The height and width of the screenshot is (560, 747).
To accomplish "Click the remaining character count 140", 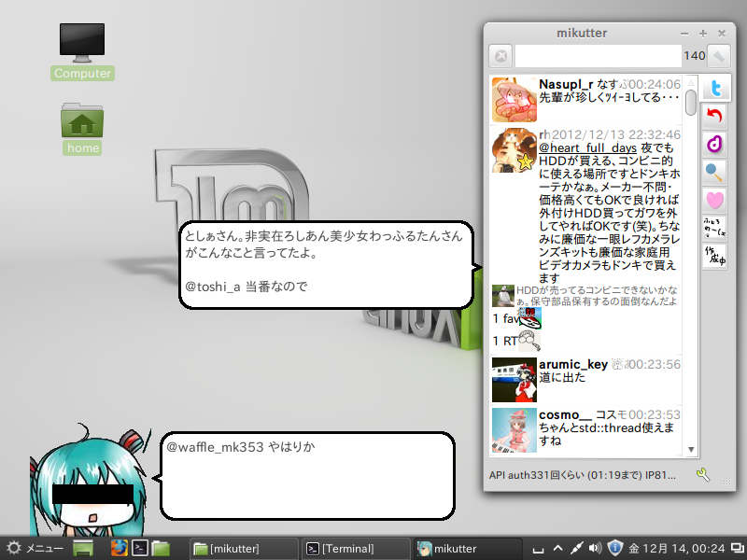I will coord(694,56).
